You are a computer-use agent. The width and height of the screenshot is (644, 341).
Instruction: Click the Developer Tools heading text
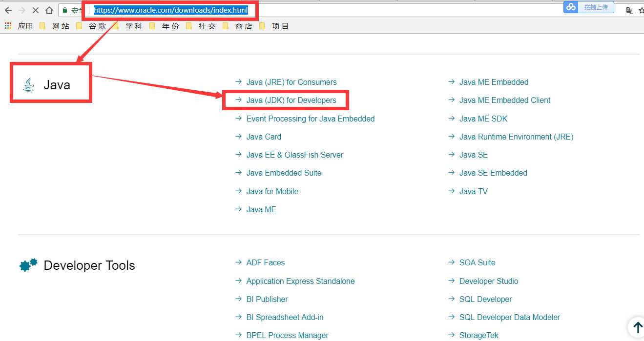point(89,265)
